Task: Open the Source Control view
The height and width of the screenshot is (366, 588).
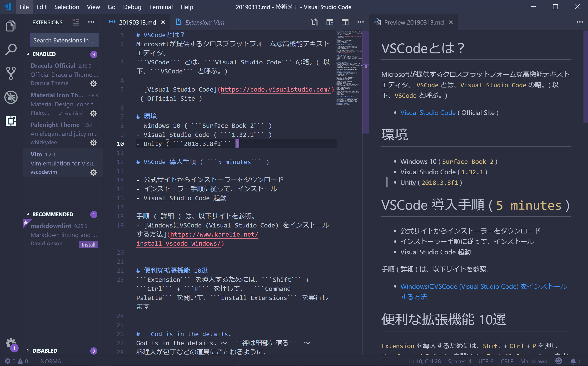Action: [x=11, y=73]
